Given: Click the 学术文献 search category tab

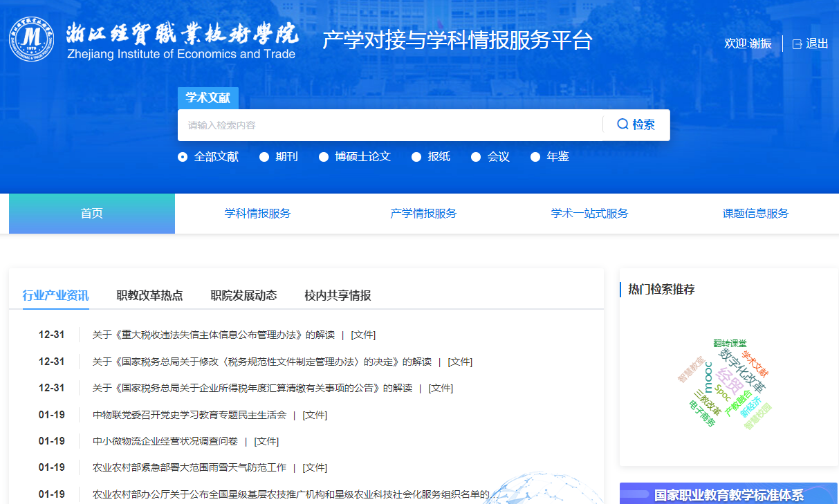Looking at the screenshot, I should [208, 98].
